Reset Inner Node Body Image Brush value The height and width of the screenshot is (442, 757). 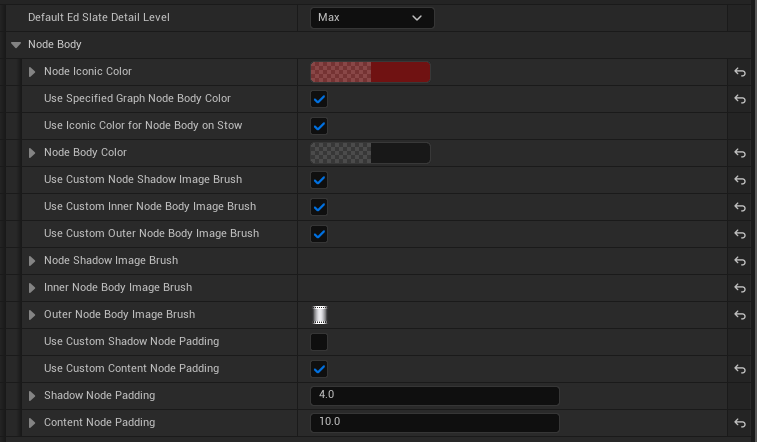[x=740, y=288]
